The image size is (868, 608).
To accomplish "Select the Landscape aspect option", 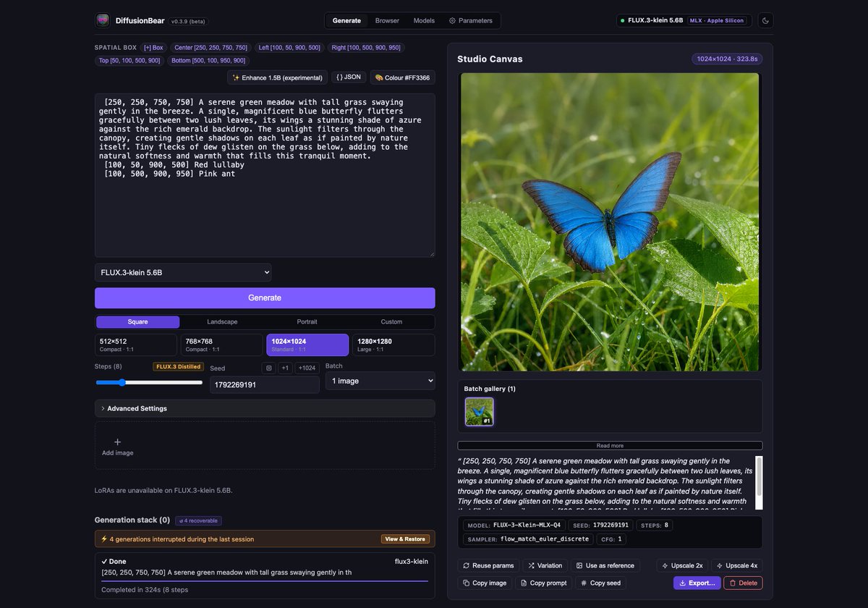I will pyautogui.click(x=222, y=322).
